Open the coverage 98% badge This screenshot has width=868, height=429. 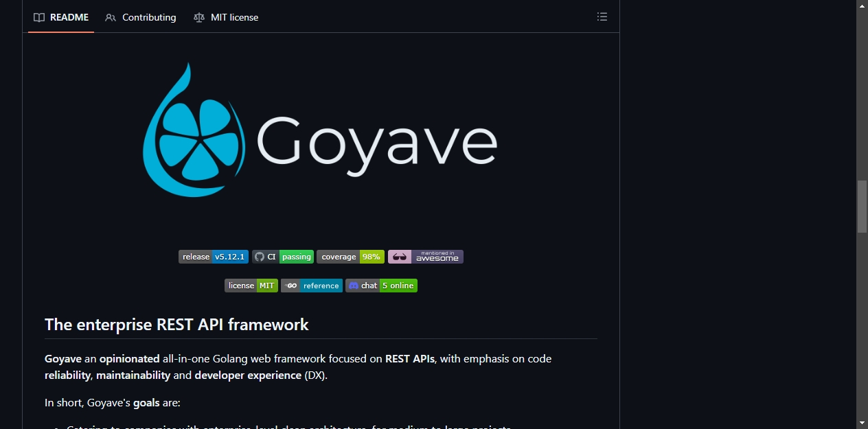(350, 257)
